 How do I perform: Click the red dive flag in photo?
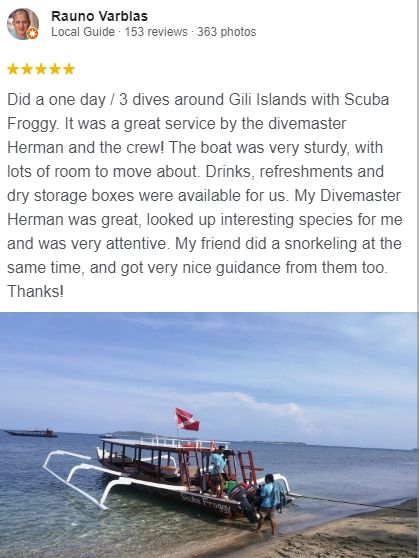click(x=187, y=419)
